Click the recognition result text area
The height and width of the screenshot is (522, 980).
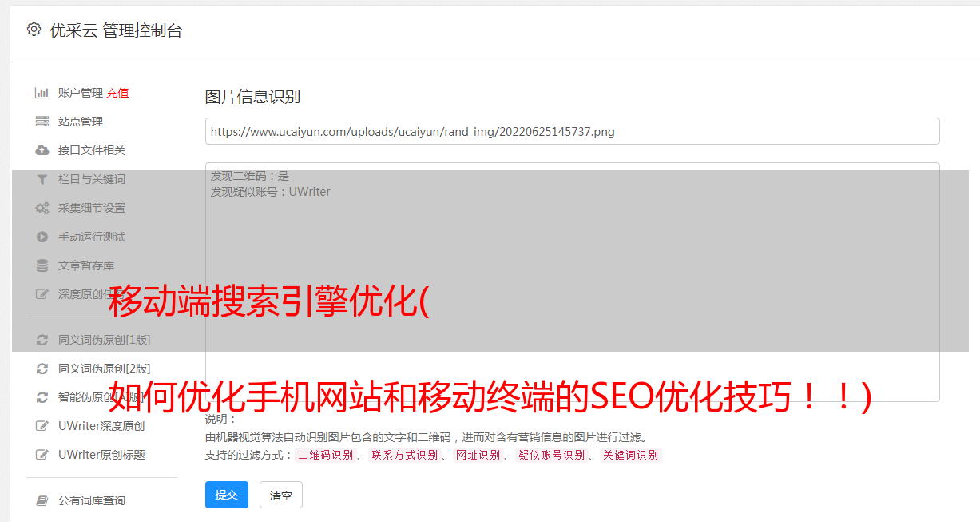click(x=572, y=282)
